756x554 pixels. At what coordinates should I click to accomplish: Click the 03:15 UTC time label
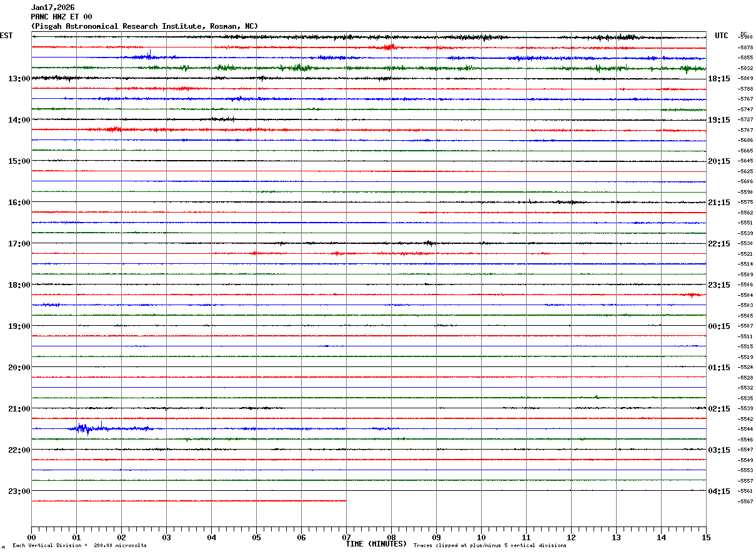tap(719, 450)
